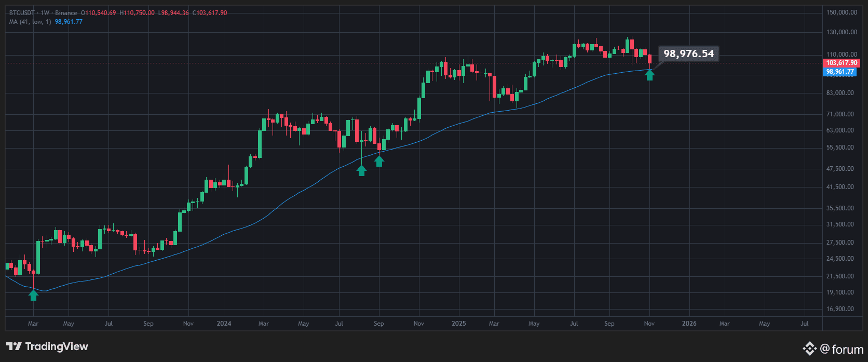
Task: Select green arrow marker below March 2023 candle
Action: click(x=33, y=295)
